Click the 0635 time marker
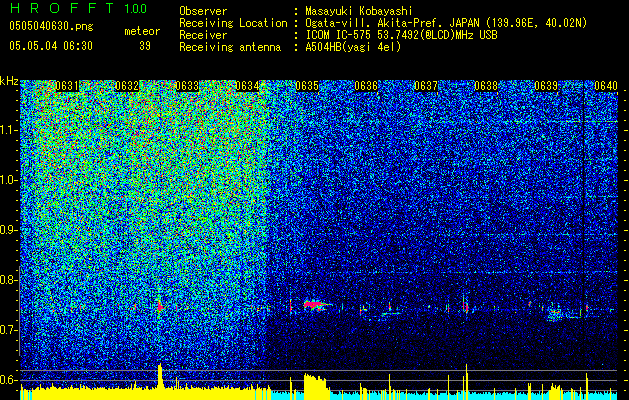The height and width of the screenshot is (400, 629). (x=307, y=86)
